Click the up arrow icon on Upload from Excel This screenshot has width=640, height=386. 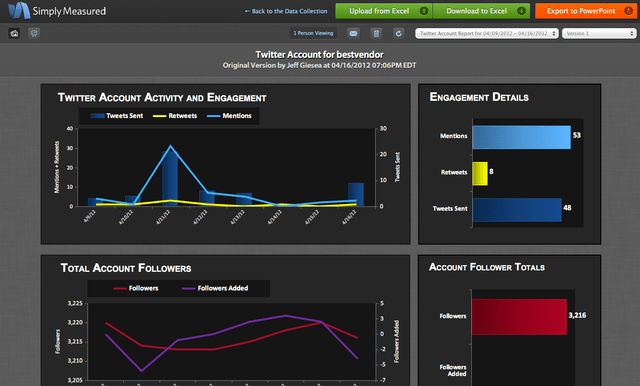(x=424, y=11)
